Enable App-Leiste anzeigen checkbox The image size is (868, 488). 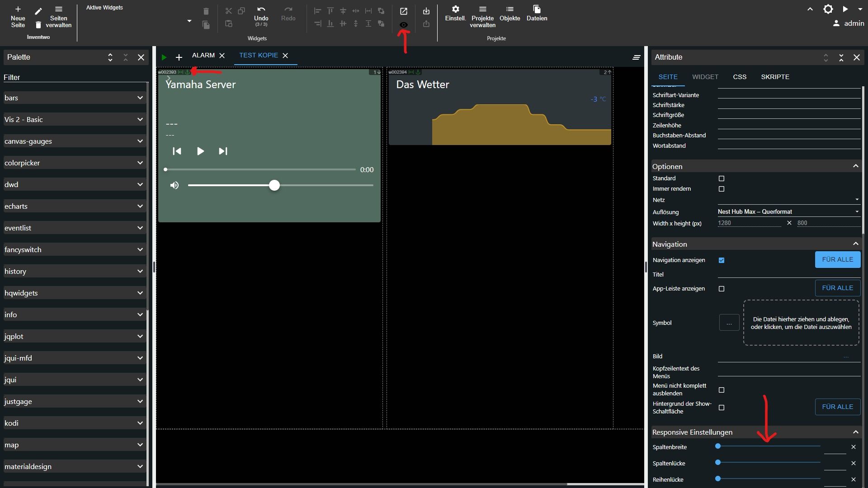point(722,289)
